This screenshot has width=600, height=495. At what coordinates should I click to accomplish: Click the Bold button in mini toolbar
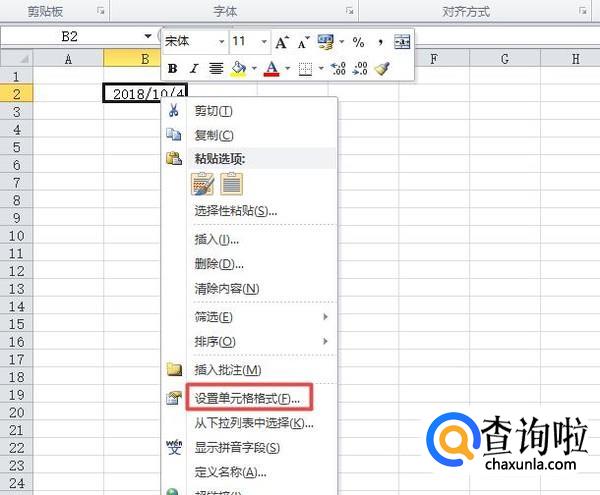point(173,69)
